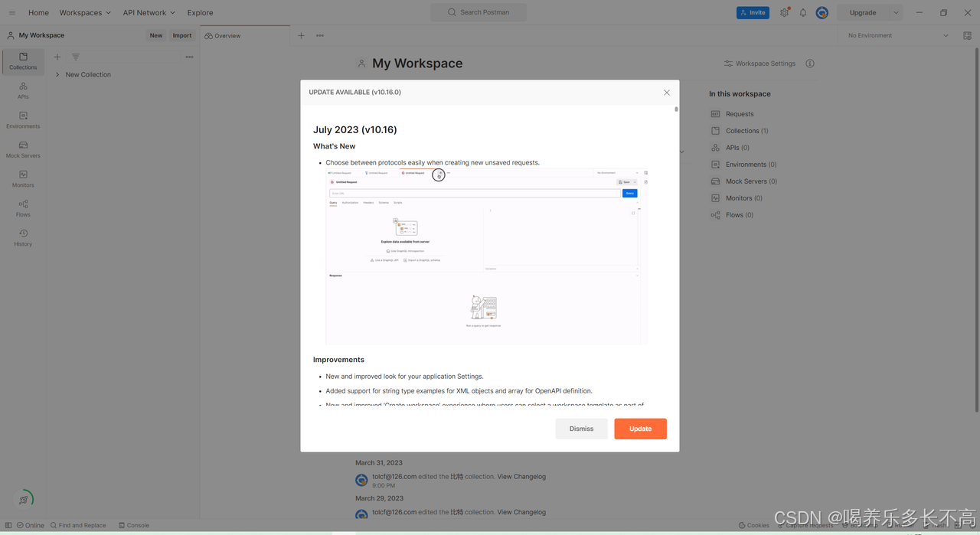Dismiss the update notification

coord(581,429)
